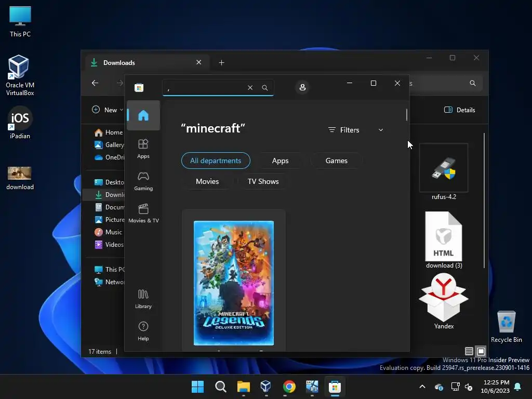The height and width of the screenshot is (399, 532).
Task: Expand the Filters dropdown
Action: point(356,130)
